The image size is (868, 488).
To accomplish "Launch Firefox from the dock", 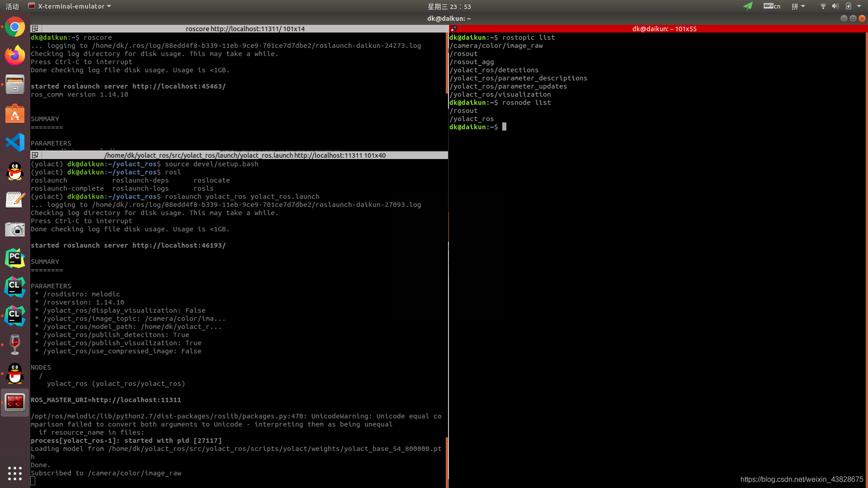I will tap(15, 56).
